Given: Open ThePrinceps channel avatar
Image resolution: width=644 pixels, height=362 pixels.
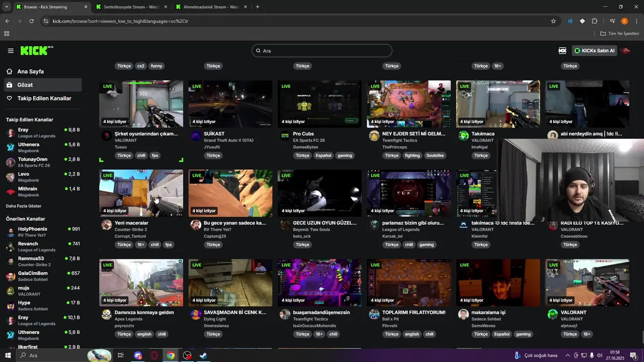Looking at the screenshot, I should point(374,136).
